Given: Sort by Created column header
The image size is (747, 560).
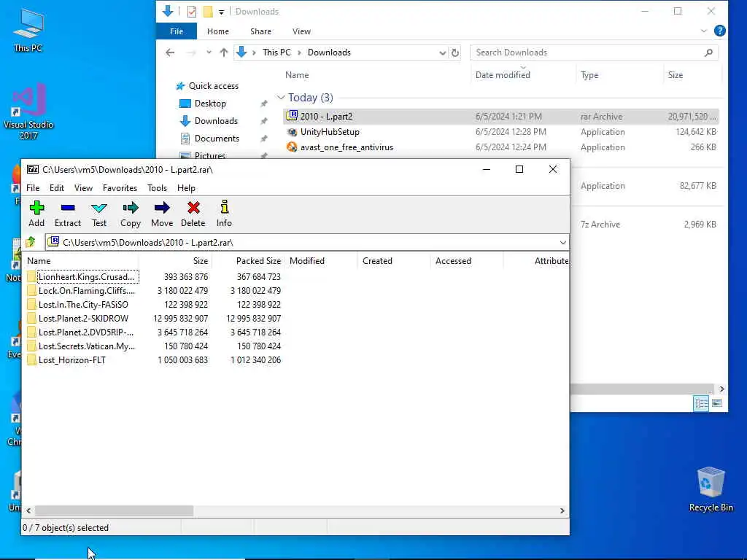Looking at the screenshot, I should coord(394,261).
